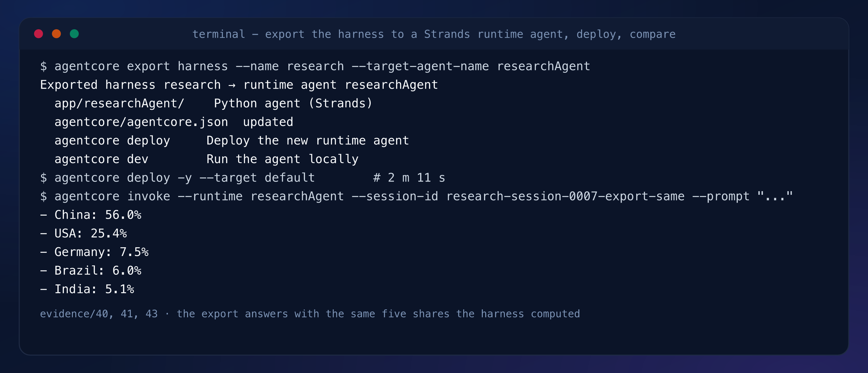868x373 pixels.
Task: Click the 'agentcore export harness' command line
Action: point(315,66)
